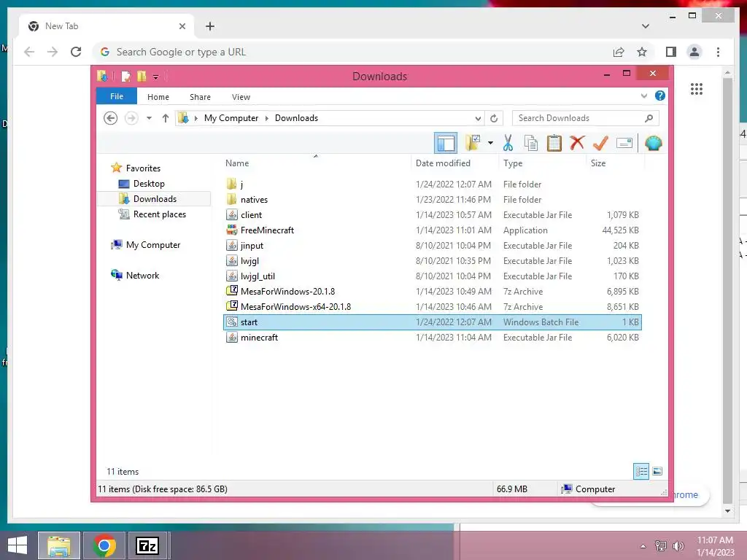
Task: Open 7-Zip from the taskbar
Action: pos(147,545)
